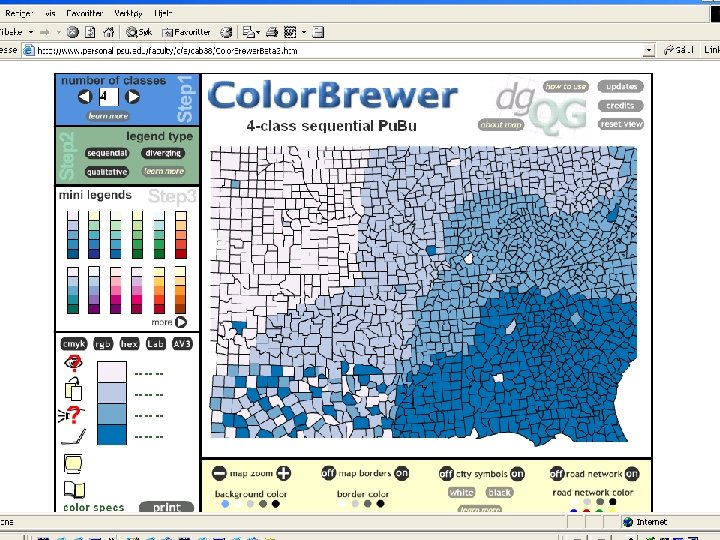The image size is (720, 540).
Task: Pick the blue background color dot
Action: click(x=225, y=504)
